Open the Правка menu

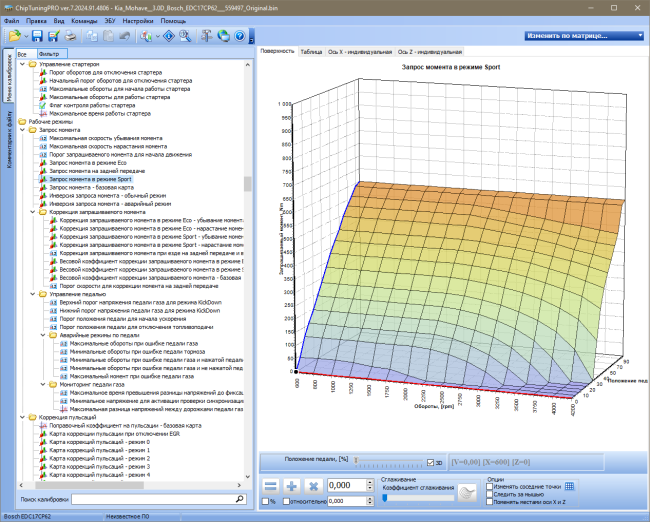coord(36,21)
